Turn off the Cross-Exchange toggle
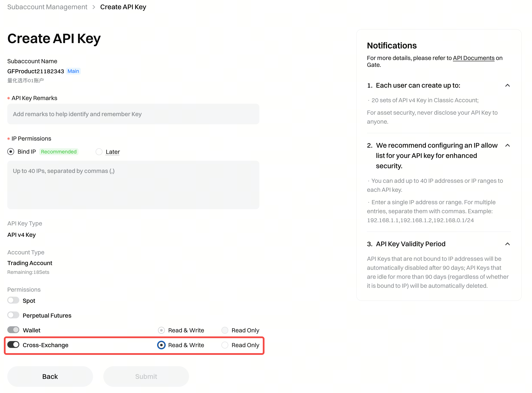 pyautogui.click(x=14, y=345)
